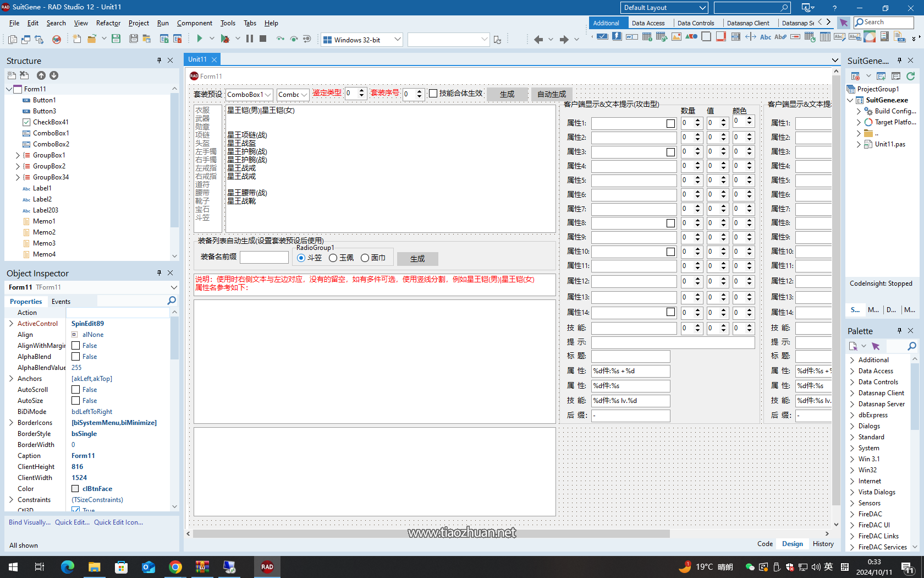This screenshot has width=924, height=578.
Task: Open search with the magnifier icon in Object Inspector
Action: pos(171,301)
